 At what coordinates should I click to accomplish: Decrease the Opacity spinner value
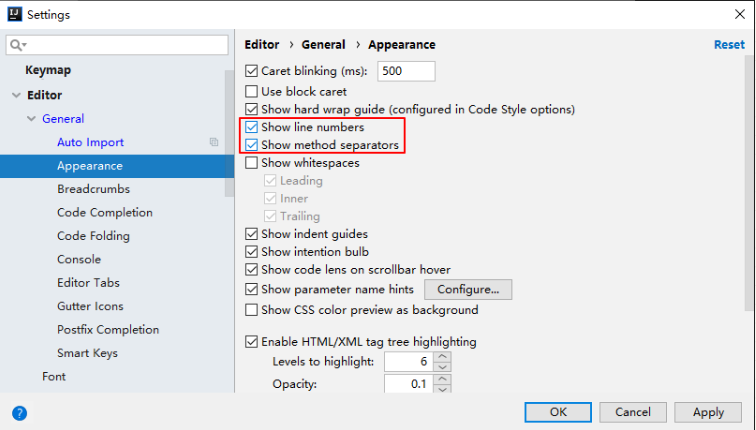click(x=442, y=389)
